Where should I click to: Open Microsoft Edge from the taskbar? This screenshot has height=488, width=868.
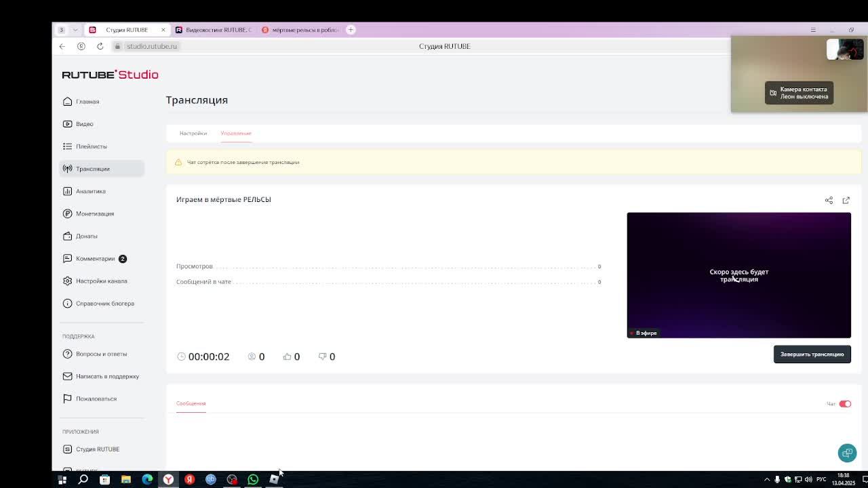coord(147,479)
